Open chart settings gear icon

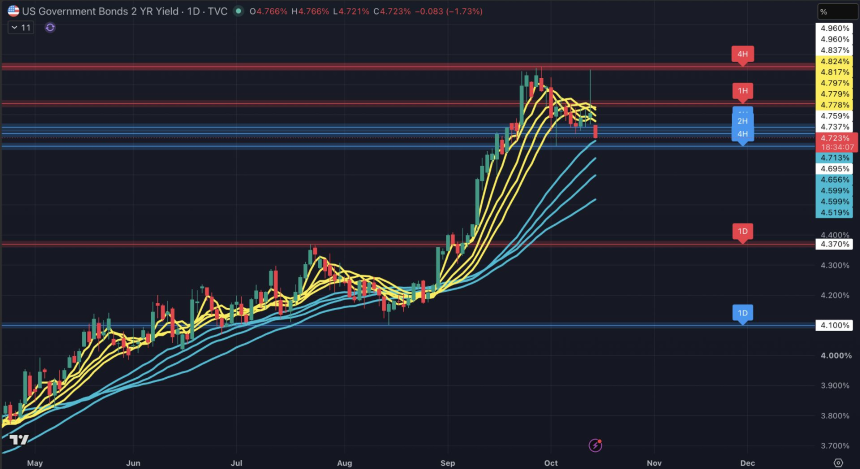(x=839, y=463)
